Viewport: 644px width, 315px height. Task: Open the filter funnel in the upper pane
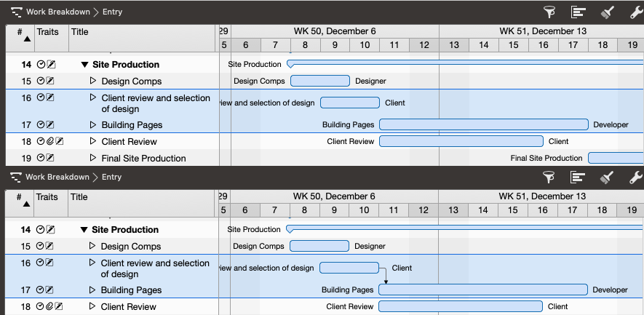[549, 12]
